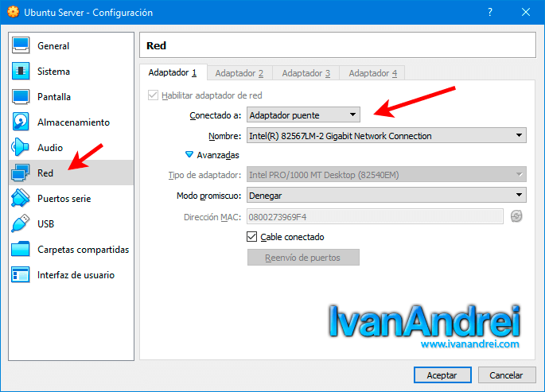The height and width of the screenshot is (392, 545).
Task: Open the Carpetas compartidas folder icon
Action: (x=21, y=249)
